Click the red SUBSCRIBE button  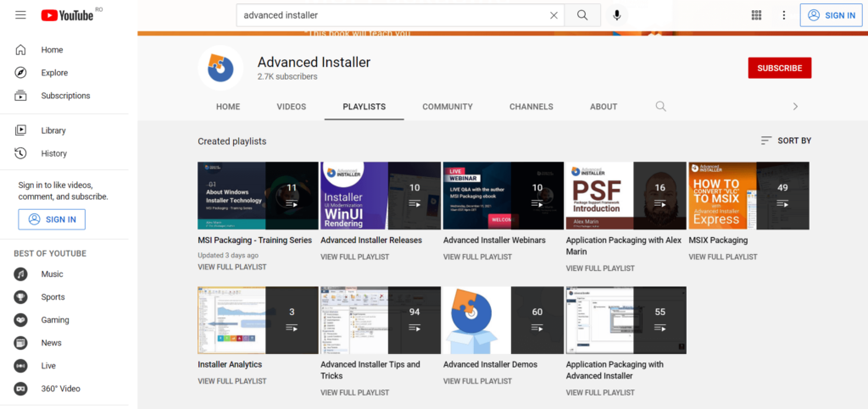tap(780, 68)
